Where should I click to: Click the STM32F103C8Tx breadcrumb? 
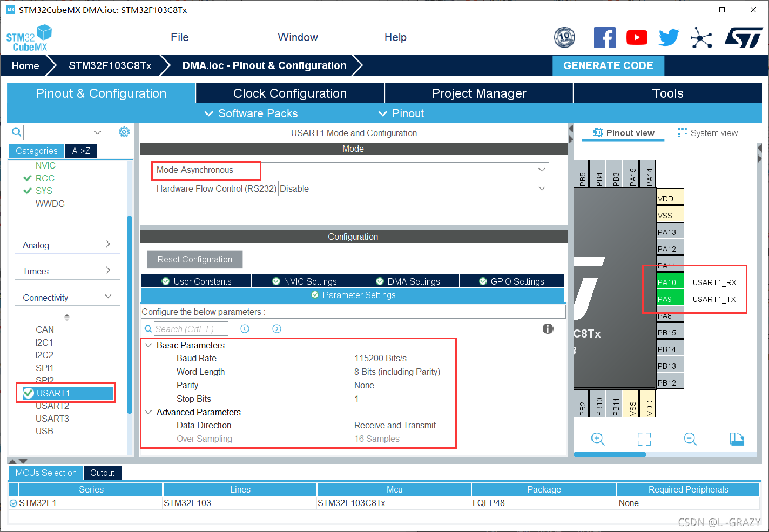coord(110,65)
